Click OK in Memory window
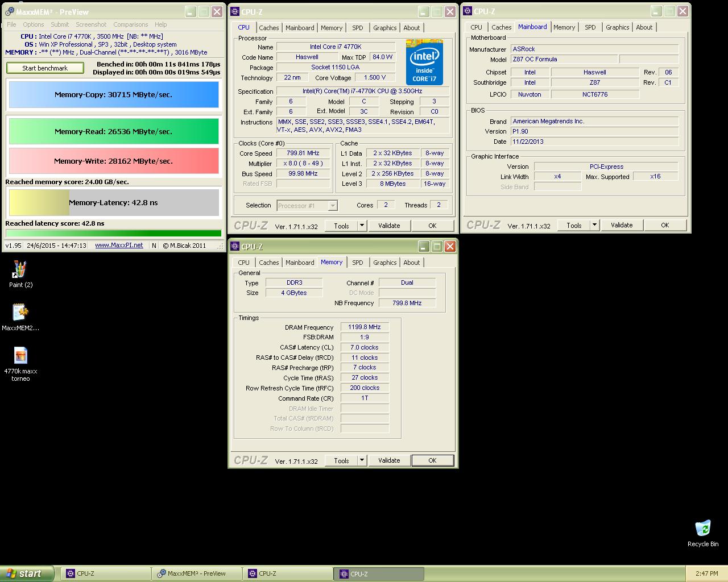Screen dimensions: 728x582 (x=432, y=460)
